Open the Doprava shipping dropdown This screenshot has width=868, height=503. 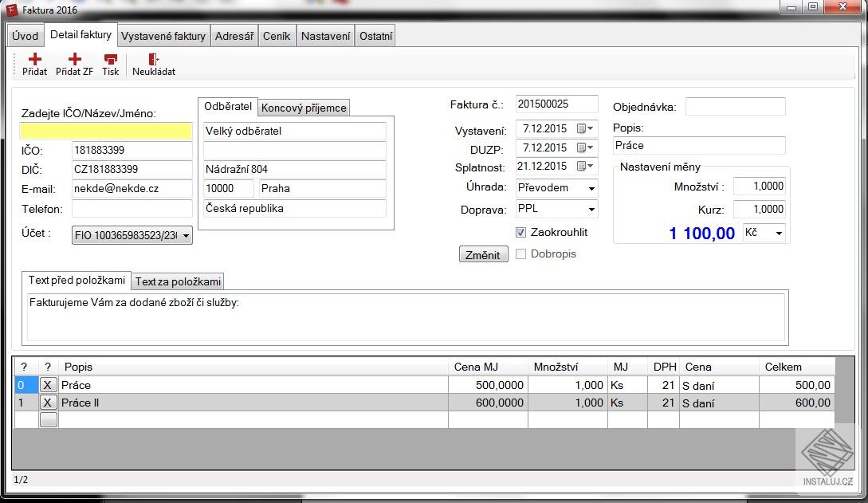591,210
